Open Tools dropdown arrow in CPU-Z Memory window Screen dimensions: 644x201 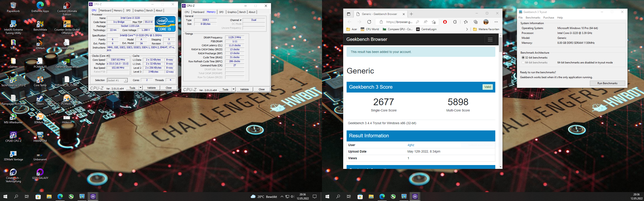click(x=233, y=89)
